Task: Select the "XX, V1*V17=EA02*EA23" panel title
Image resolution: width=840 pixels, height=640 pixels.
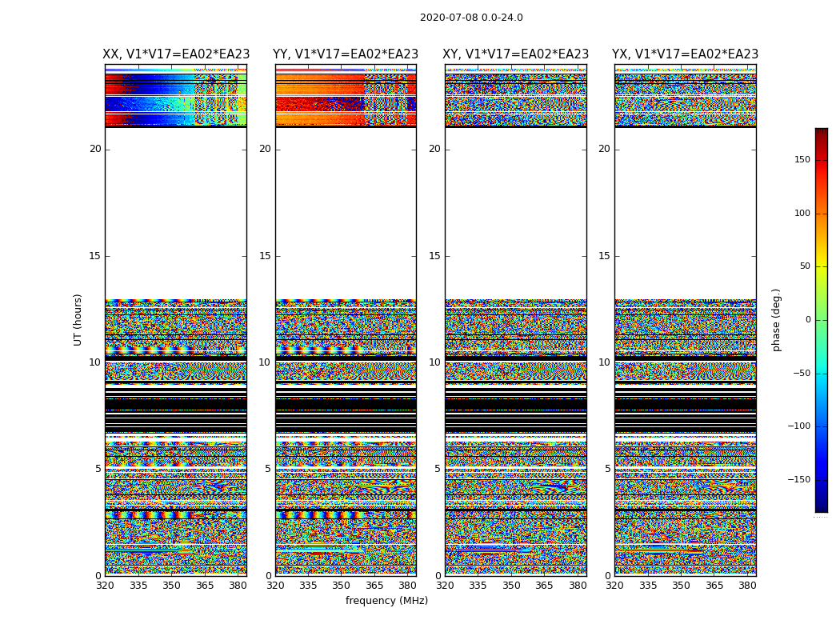Action: [x=176, y=54]
